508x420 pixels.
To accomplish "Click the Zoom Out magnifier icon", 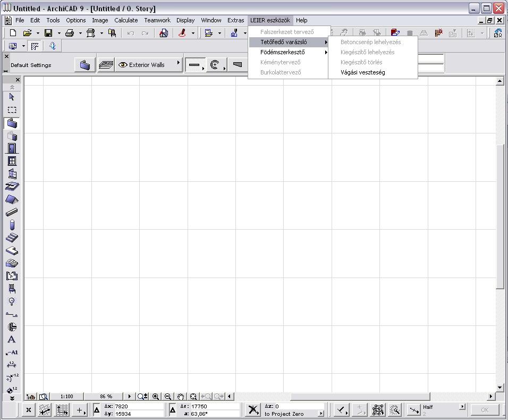I will pos(168,397).
